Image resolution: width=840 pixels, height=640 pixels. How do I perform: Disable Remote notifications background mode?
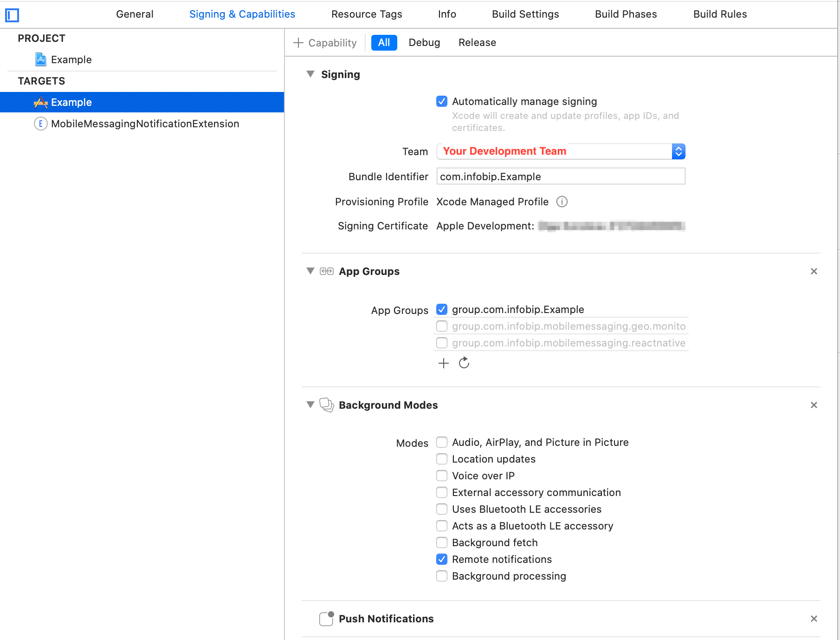pos(441,559)
